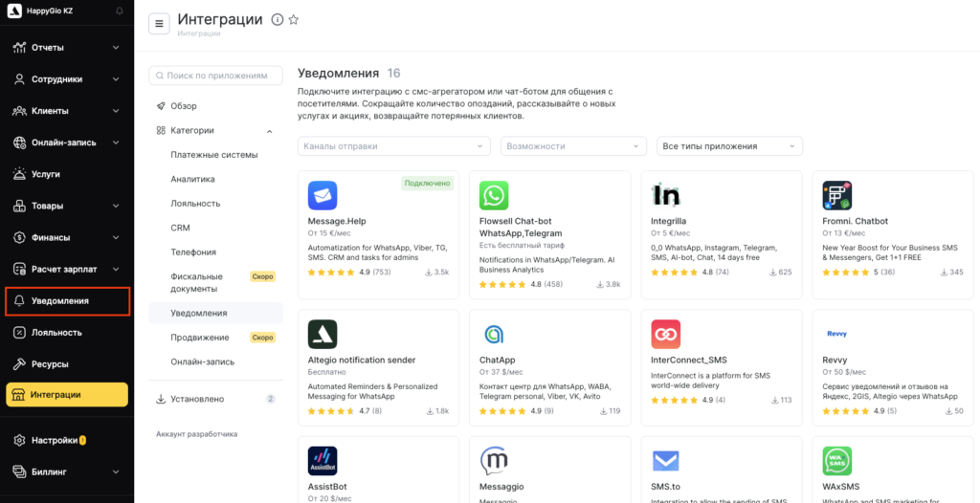Open the Fromni. Chatbot app icon
980x503 pixels.
coord(836,196)
